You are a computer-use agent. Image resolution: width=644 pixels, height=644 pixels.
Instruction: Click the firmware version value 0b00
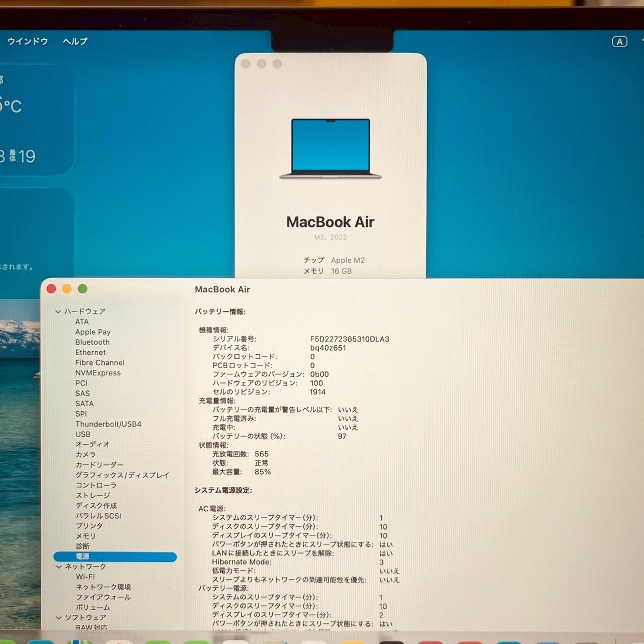click(x=319, y=374)
